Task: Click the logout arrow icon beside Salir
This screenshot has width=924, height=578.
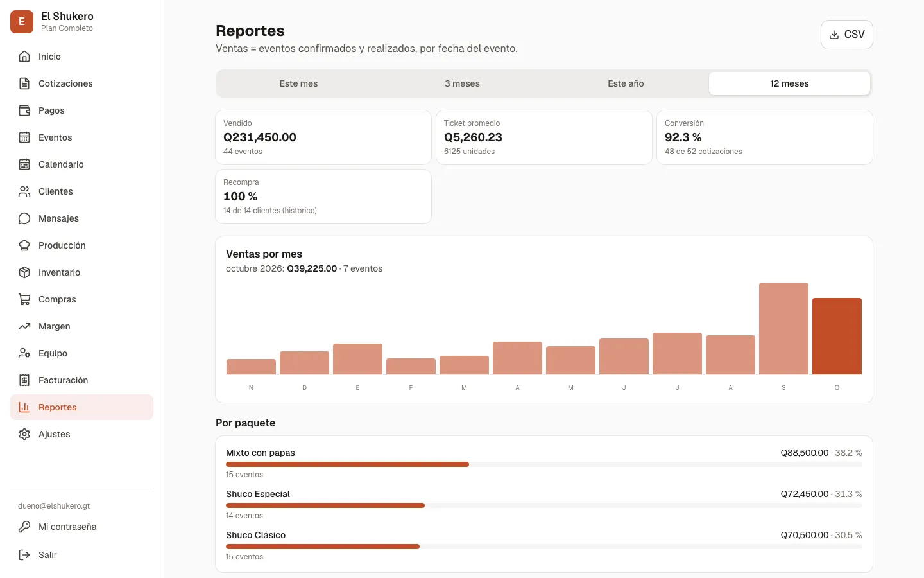Action: 24,555
